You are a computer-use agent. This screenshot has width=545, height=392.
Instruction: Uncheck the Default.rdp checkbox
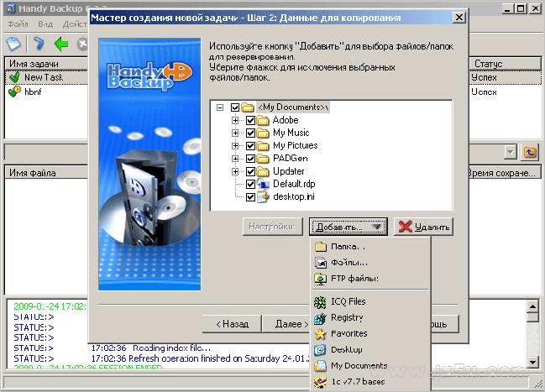click(250, 184)
